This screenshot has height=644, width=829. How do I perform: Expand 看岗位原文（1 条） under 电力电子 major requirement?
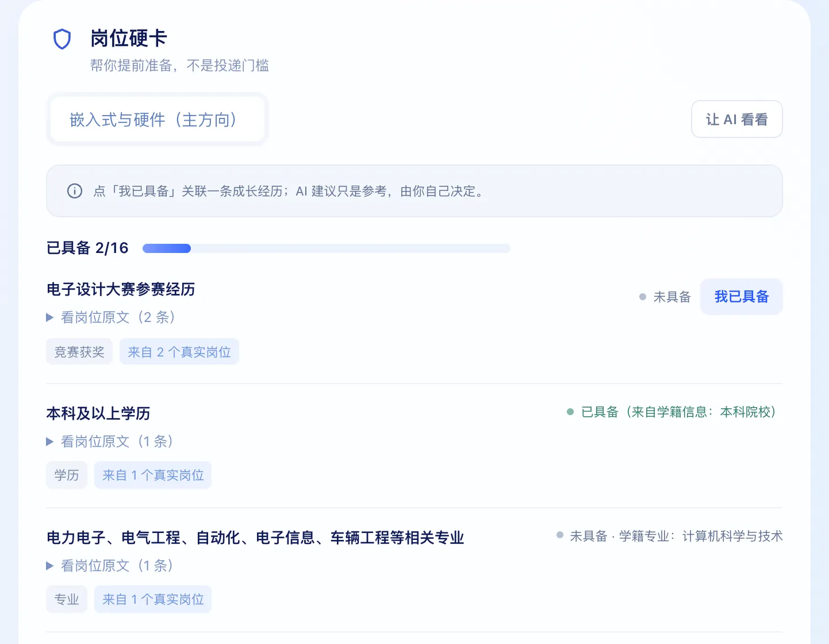point(110,566)
